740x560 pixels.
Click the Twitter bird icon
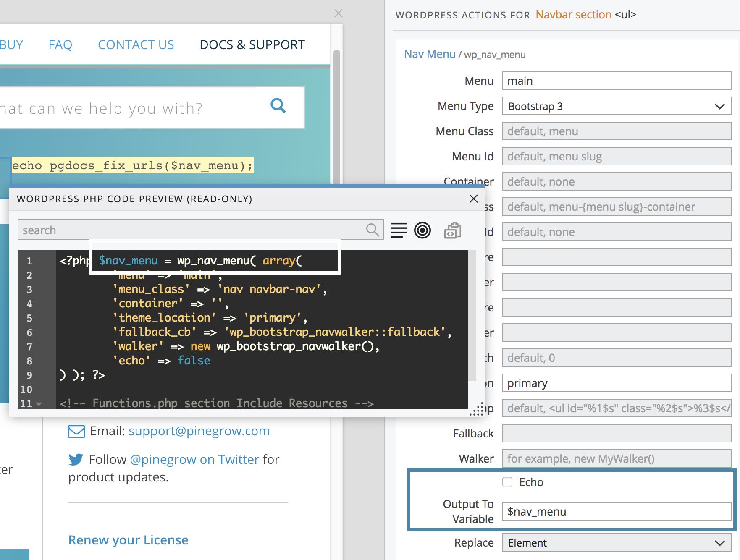[x=76, y=459]
